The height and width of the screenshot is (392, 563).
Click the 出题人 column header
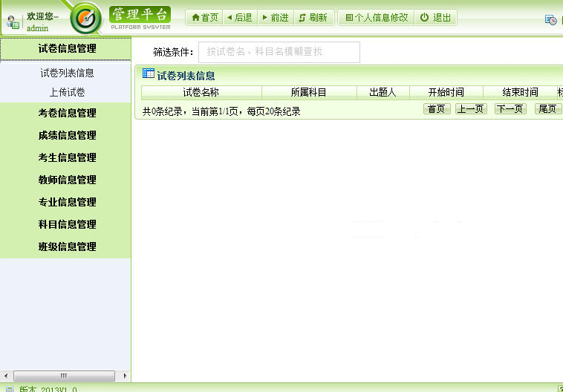383,93
